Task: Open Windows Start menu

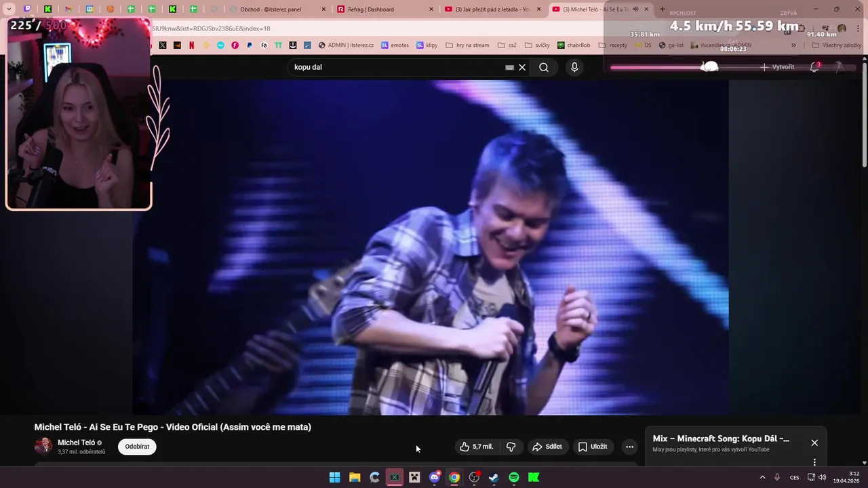Action: click(x=334, y=477)
